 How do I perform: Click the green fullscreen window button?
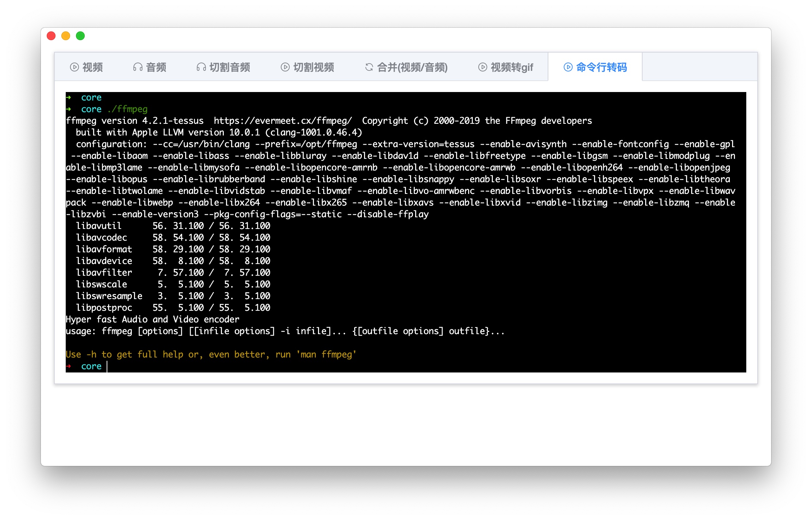[80, 36]
